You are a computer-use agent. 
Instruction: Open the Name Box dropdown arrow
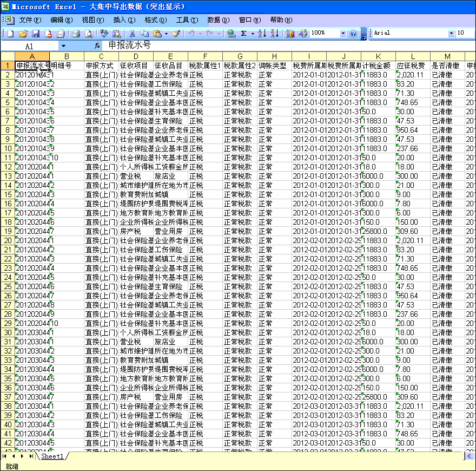[x=63, y=47]
